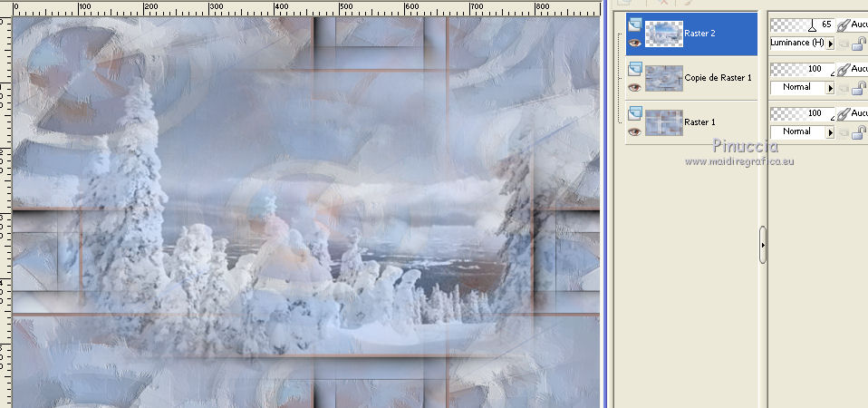Select the Copie de Raster 1 thumbnail
Viewport: 868px width, 408px height.
[x=664, y=78]
